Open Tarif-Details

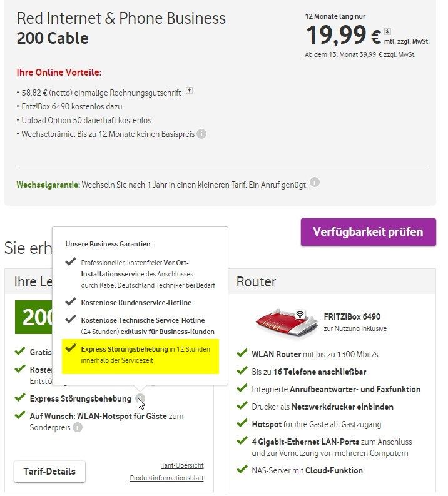click(49, 472)
